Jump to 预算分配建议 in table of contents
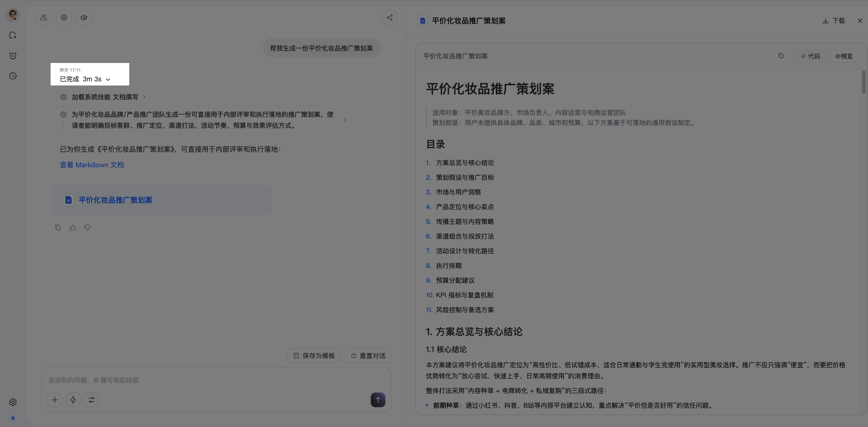868x427 pixels. 455,280
